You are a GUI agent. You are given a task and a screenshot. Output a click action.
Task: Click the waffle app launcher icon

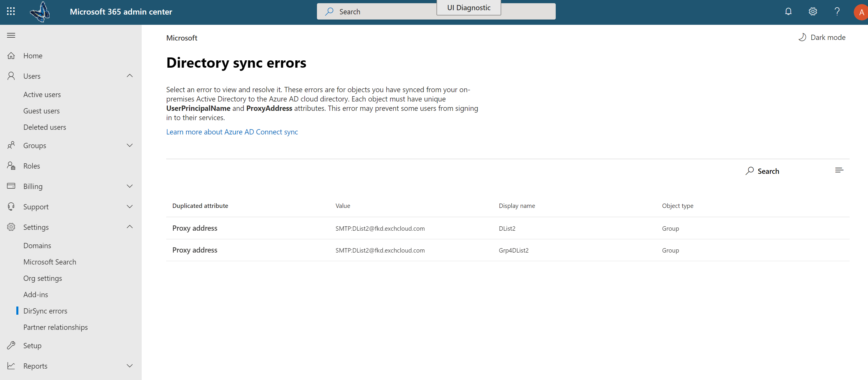click(x=10, y=10)
